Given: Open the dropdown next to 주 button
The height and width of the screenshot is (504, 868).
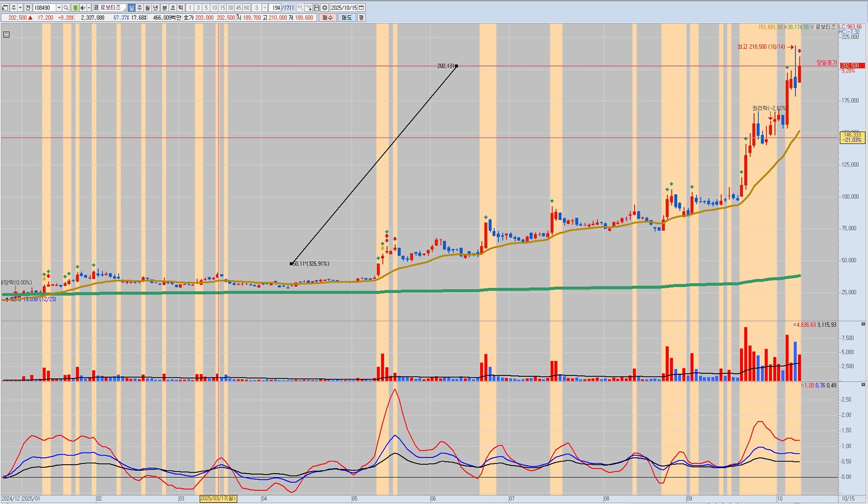Looking at the screenshot, I should tap(20, 8).
